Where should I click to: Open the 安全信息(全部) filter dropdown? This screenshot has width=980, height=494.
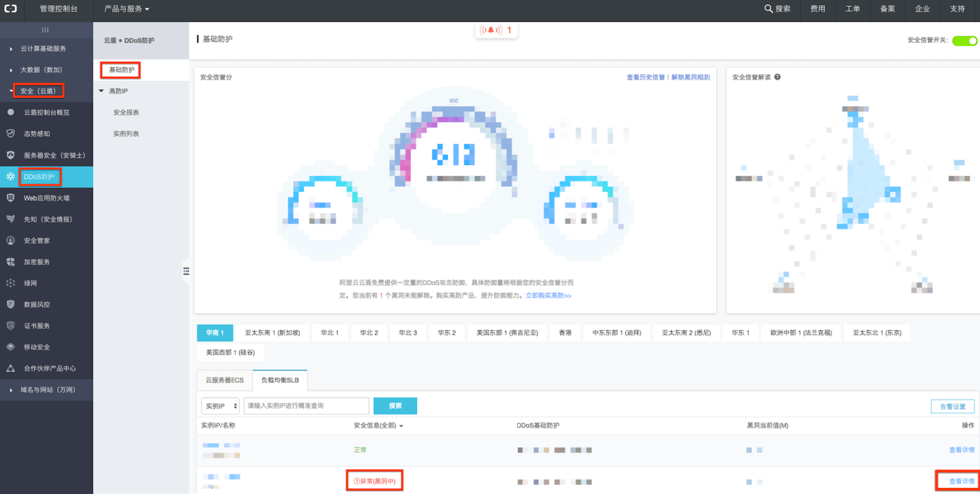(x=378, y=426)
